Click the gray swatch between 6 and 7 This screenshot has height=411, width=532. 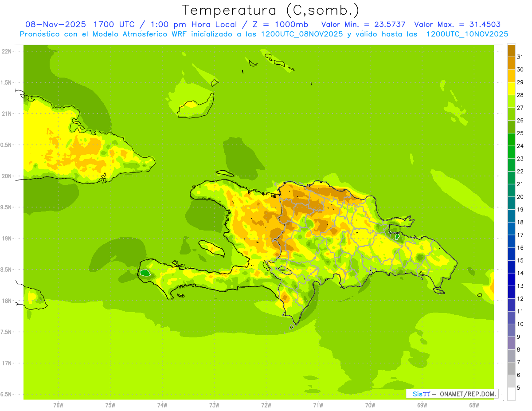511,368
